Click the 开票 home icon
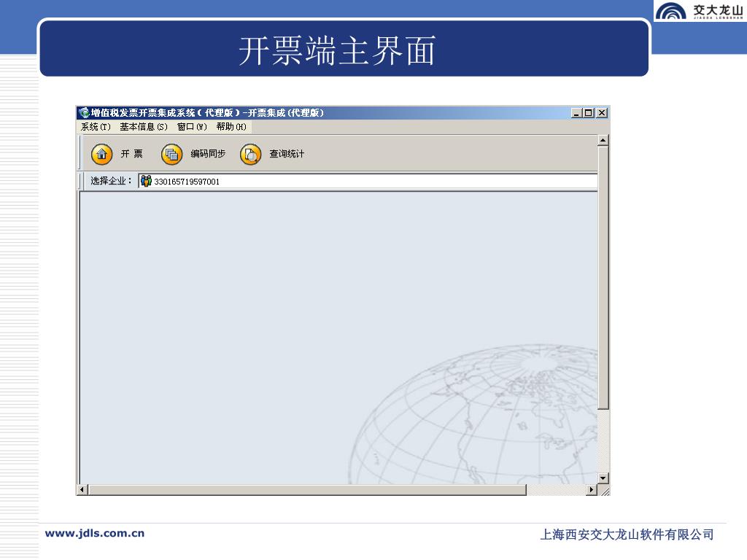 coord(101,154)
